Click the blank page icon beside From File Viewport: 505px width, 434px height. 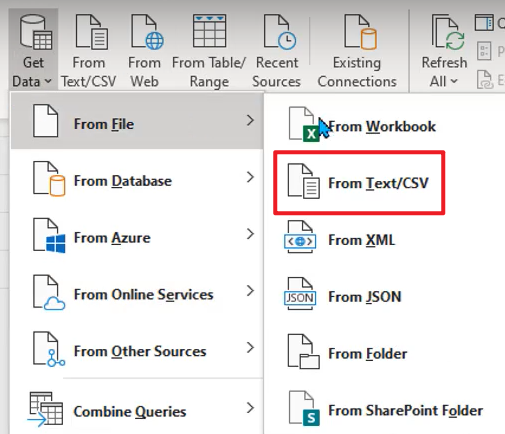point(46,121)
